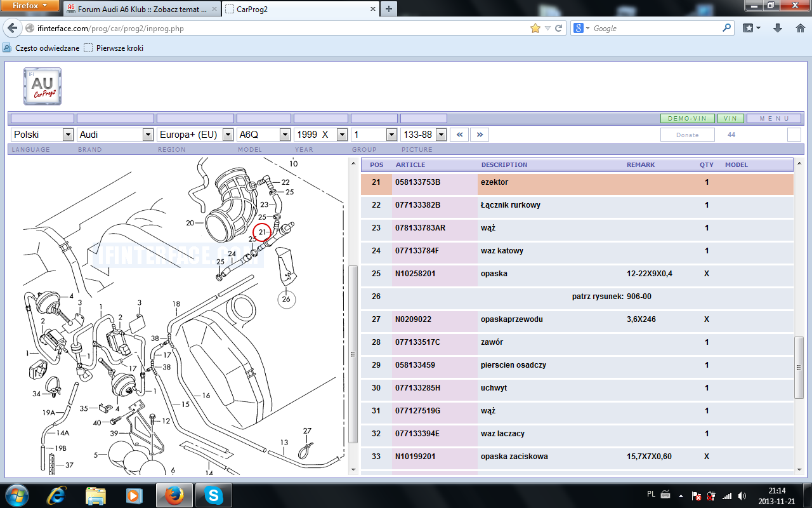The image size is (812, 508).
Task: Switch to Forum Audi A6 Klub tab
Action: [141, 10]
